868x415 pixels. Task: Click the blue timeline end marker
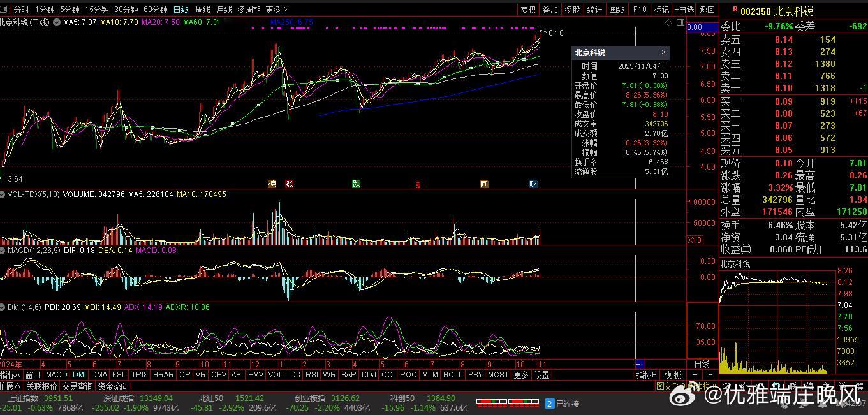tap(640, 364)
